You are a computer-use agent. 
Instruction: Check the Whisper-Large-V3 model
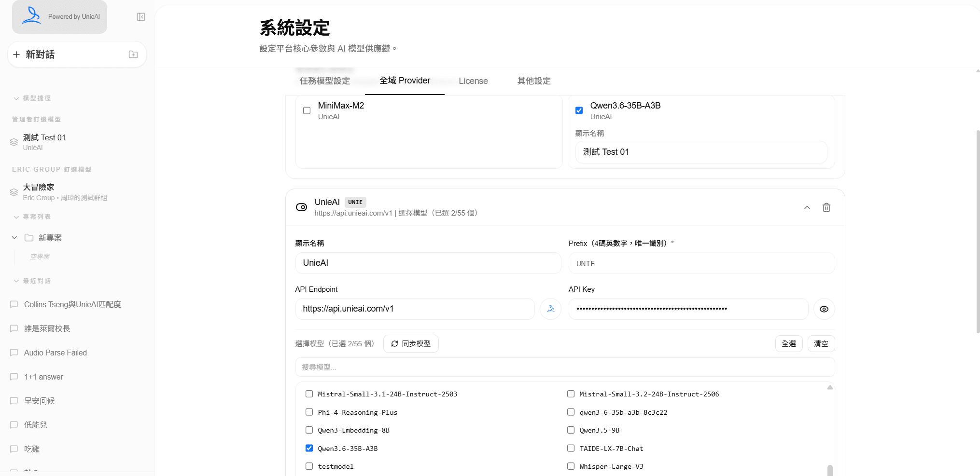tap(571, 466)
